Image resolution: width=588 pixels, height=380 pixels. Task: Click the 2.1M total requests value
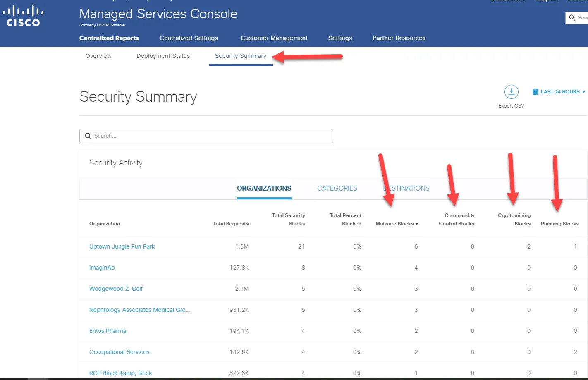click(x=242, y=289)
